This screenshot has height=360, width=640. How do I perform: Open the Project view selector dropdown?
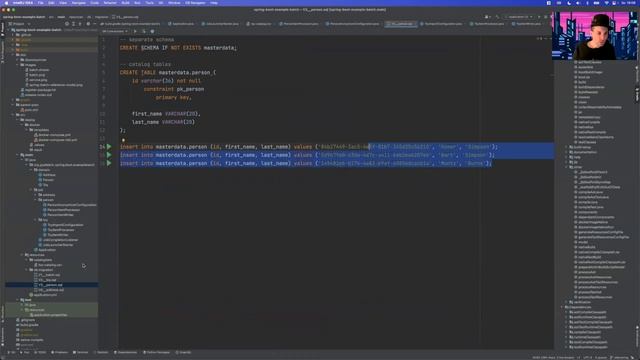pyautogui.click(x=19, y=24)
